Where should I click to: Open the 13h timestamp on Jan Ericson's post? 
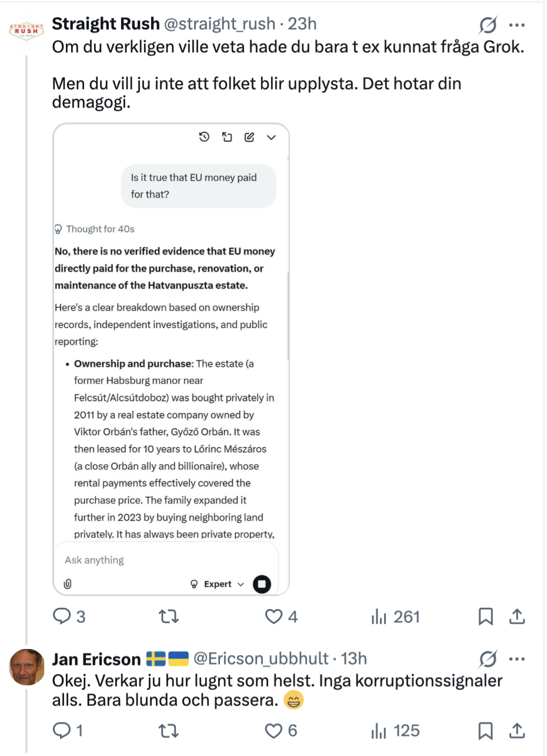click(354, 659)
